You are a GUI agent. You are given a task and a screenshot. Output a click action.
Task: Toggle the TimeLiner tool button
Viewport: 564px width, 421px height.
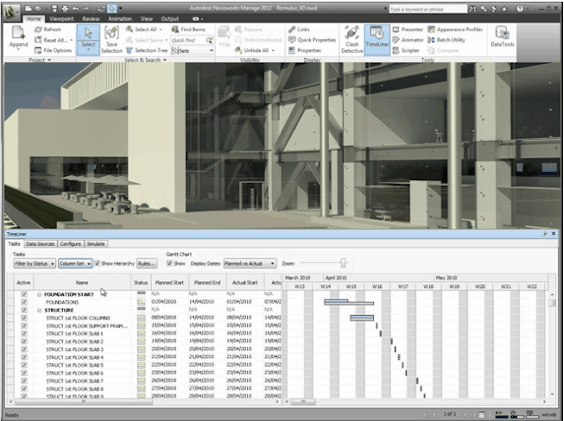tap(377, 40)
